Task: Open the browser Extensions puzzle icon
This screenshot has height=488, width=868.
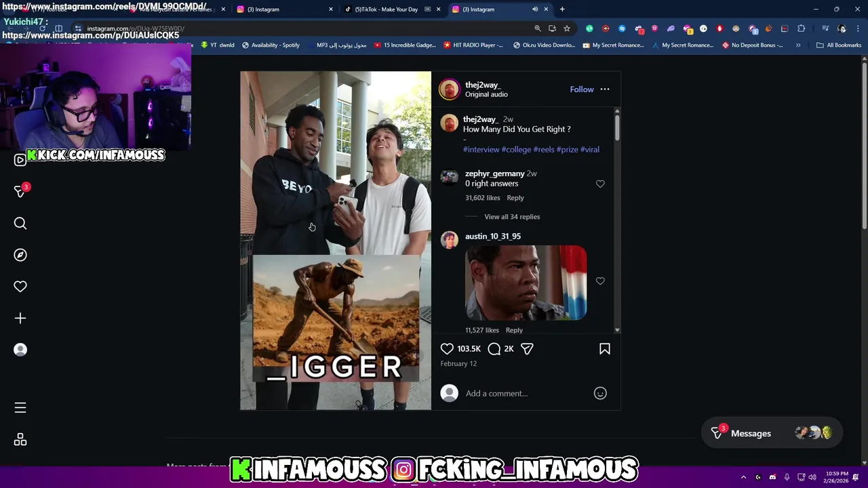Action: (801, 28)
